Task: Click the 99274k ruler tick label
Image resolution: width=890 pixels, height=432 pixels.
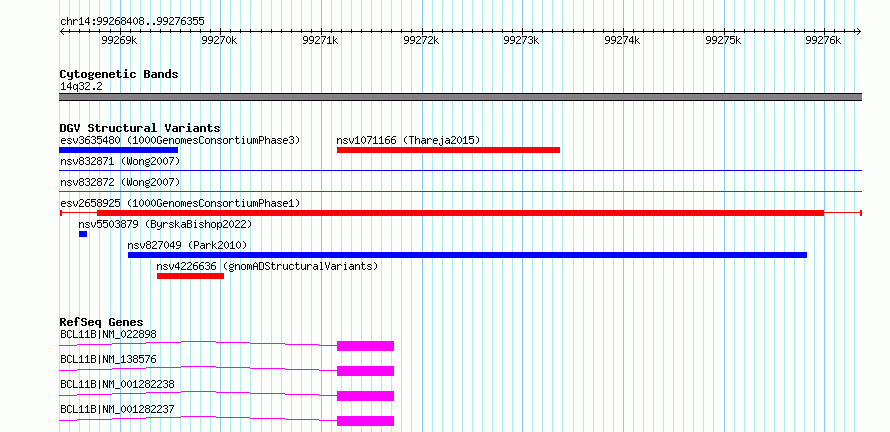Action: tap(623, 41)
